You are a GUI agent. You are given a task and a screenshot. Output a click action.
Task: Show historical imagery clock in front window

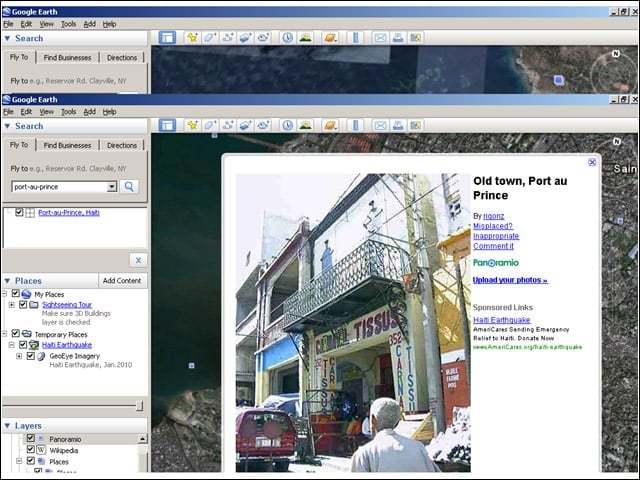pyautogui.click(x=287, y=125)
